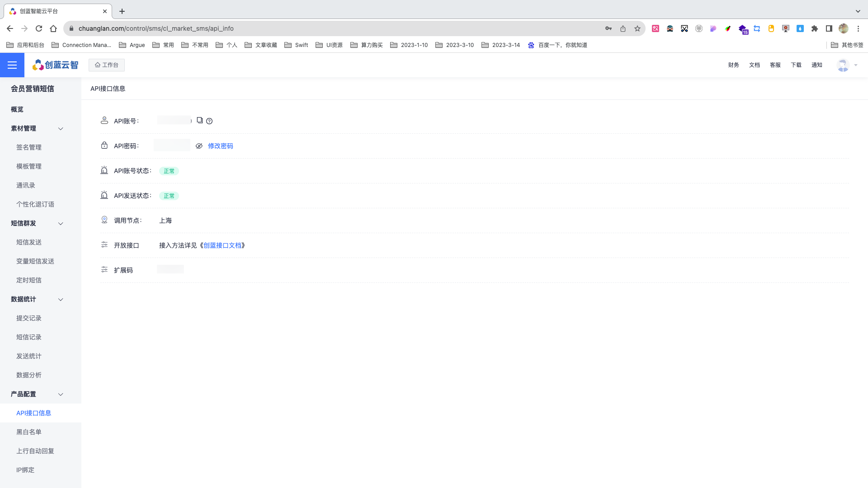Open Connection Mana... bookmark folder
The width and height of the screenshot is (868, 488).
(81, 45)
